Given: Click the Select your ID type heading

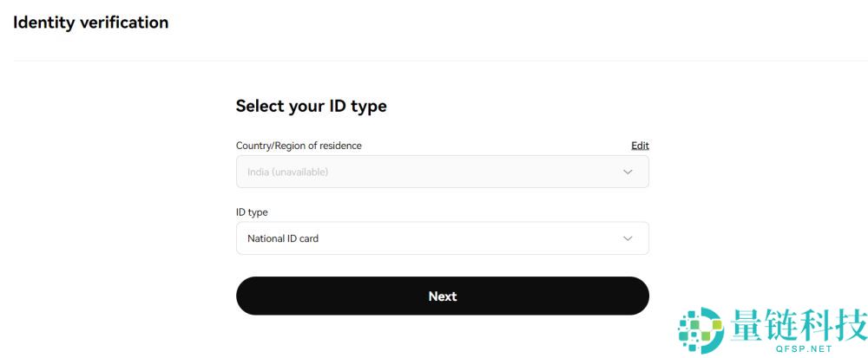Looking at the screenshot, I should point(311,106).
